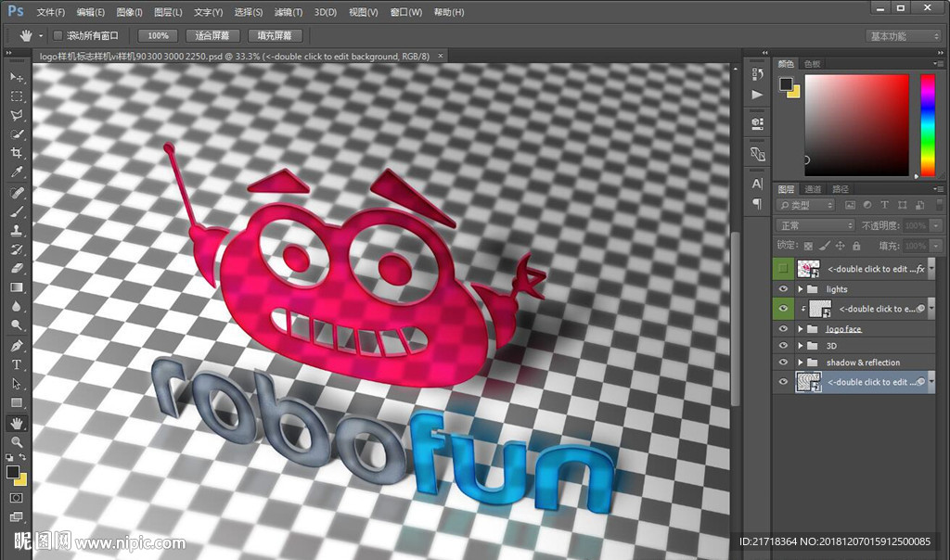Open the 3D panel icon

(x=757, y=123)
